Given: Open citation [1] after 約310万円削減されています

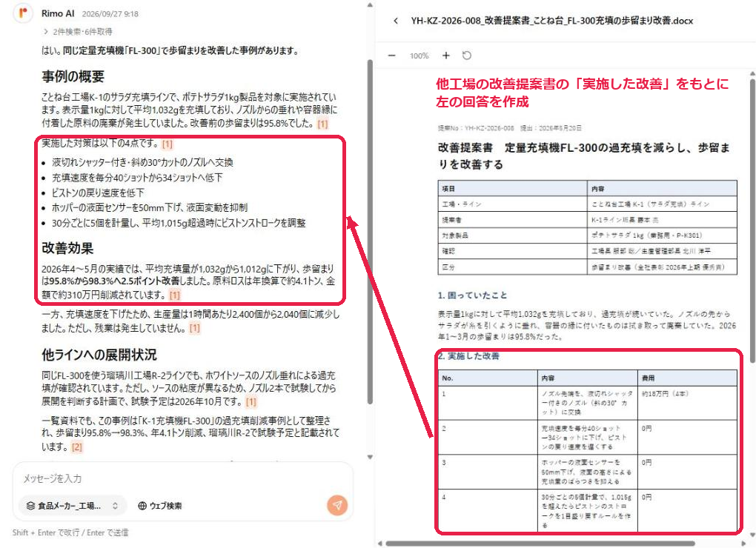Looking at the screenshot, I should click(174, 295).
